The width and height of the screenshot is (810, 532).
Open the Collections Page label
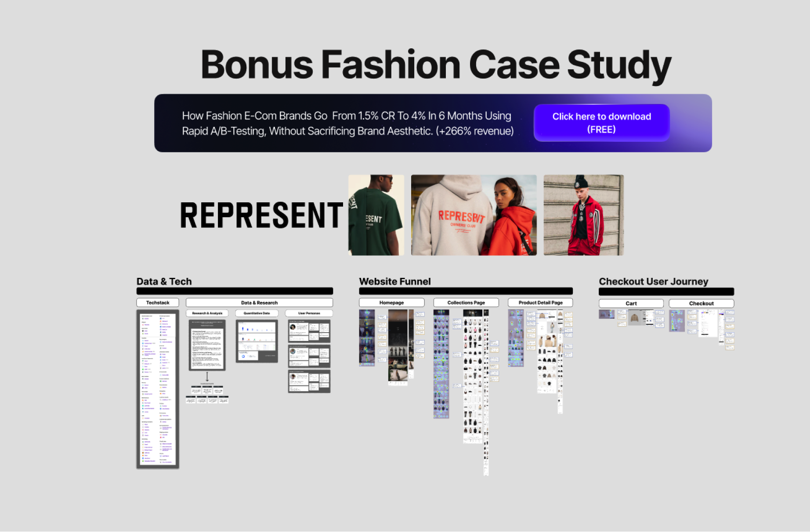(466, 303)
